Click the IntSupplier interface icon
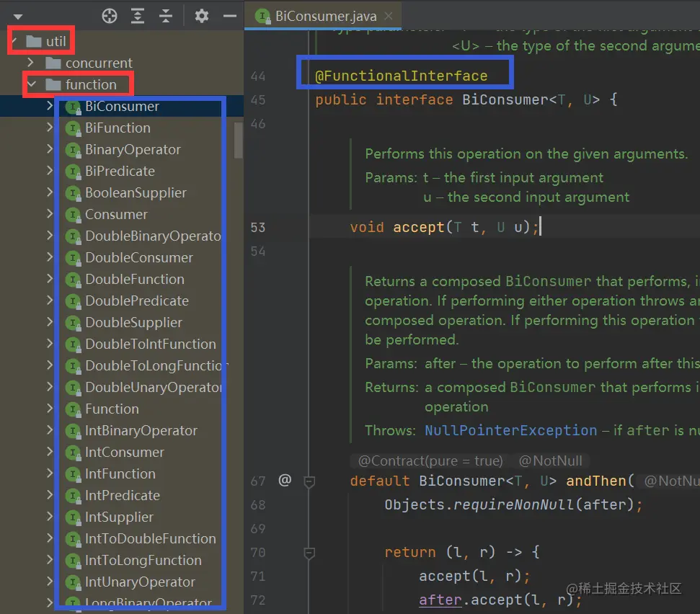The height and width of the screenshot is (614, 700). click(x=73, y=517)
